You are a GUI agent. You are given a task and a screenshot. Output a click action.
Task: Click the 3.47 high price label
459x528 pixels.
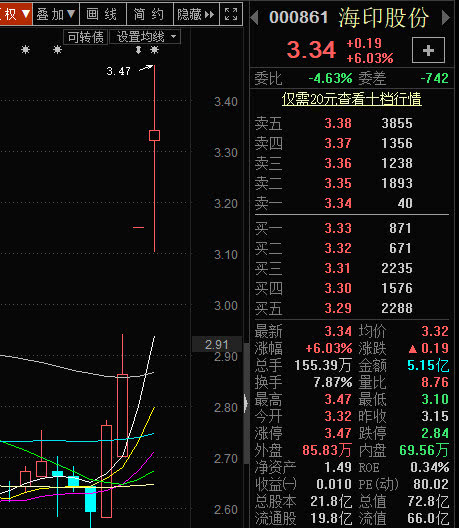(118, 71)
